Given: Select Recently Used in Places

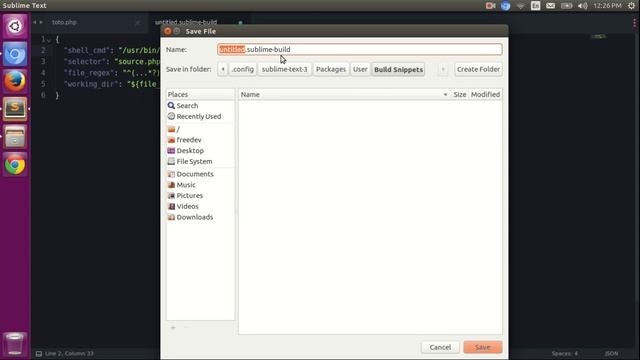Looking at the screenshot, I should [x=195, y=116].
